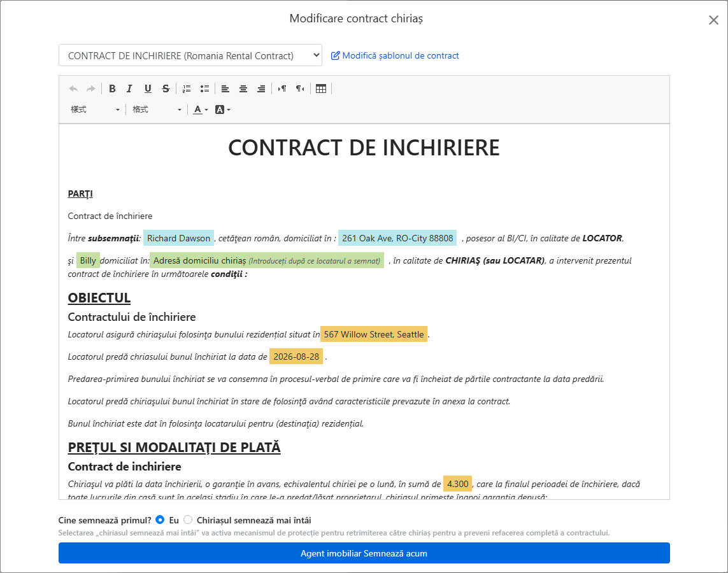728x573 pixels.
Task: Click the CONTRACT DE INCHIRIERE heading
Action: [x=364, y=148]
